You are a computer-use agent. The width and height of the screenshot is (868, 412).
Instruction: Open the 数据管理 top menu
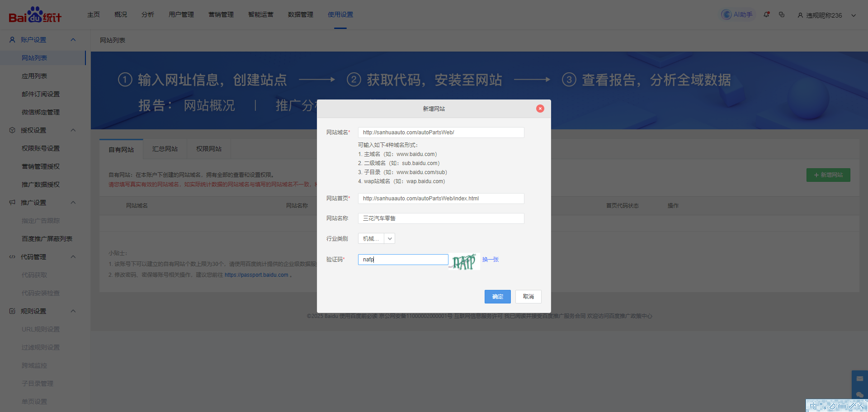[x=300, y=14]
